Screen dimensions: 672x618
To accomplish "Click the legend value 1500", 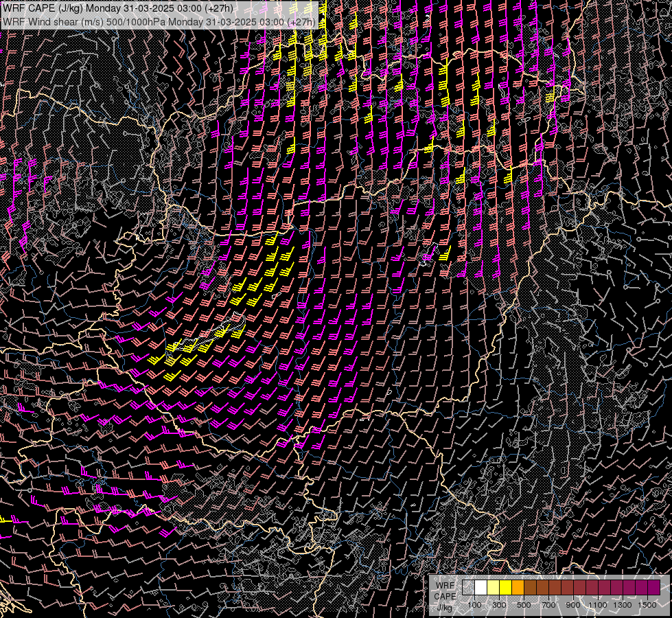I will pos(647,605).
